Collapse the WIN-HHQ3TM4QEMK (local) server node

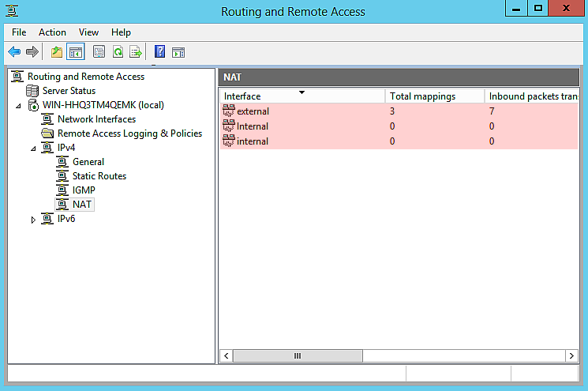coord(18,105)
